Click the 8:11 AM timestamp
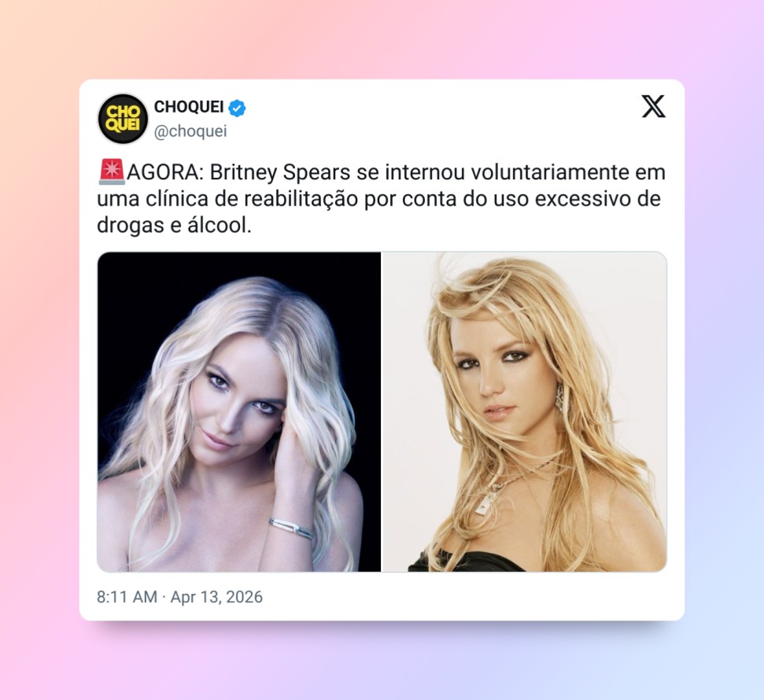Screen dimensions: 764x700 pos(127,597)
